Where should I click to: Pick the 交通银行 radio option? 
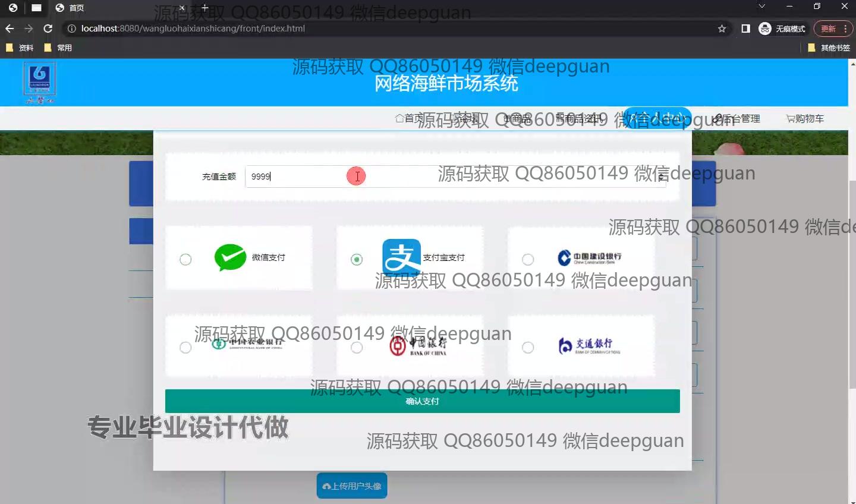coord(528,347)
